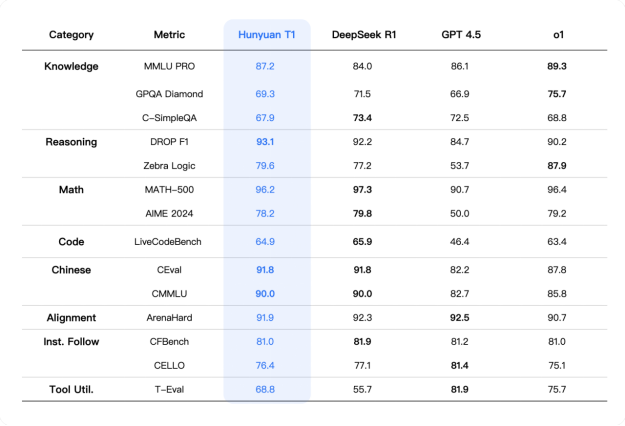Click the o1 column header
The width and height of the screenshot is (625, 426).
pyautogui.click(x=557, y=35)
